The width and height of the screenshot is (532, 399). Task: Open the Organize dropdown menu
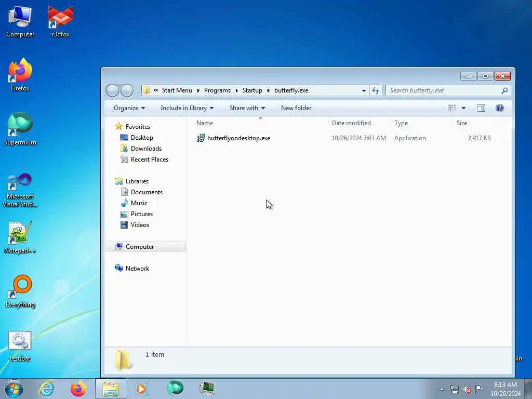(129, 108)
